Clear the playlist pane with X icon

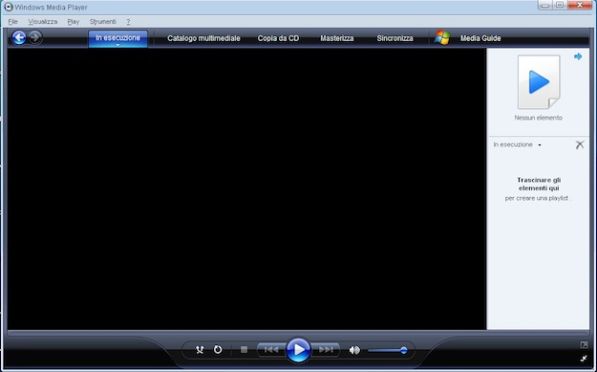tap(579, 145)
